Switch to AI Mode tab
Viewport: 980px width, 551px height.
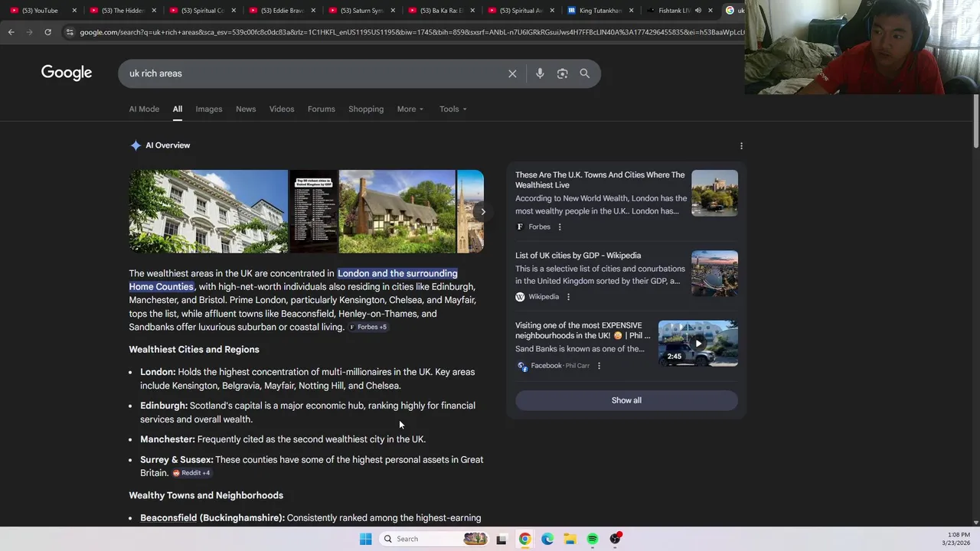[x=144, y=109]
